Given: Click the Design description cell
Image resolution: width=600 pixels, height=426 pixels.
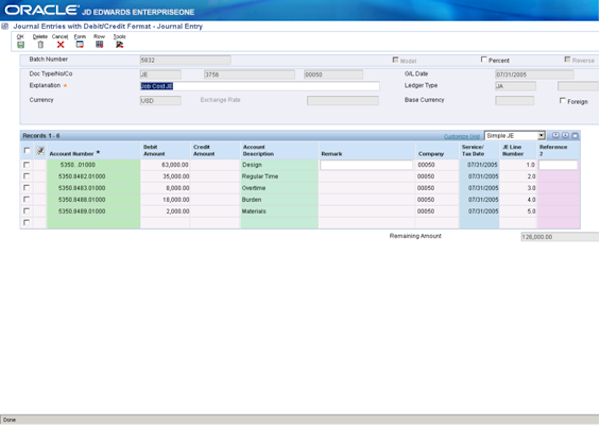Looking at the screenshot, I should pos(279,165).
